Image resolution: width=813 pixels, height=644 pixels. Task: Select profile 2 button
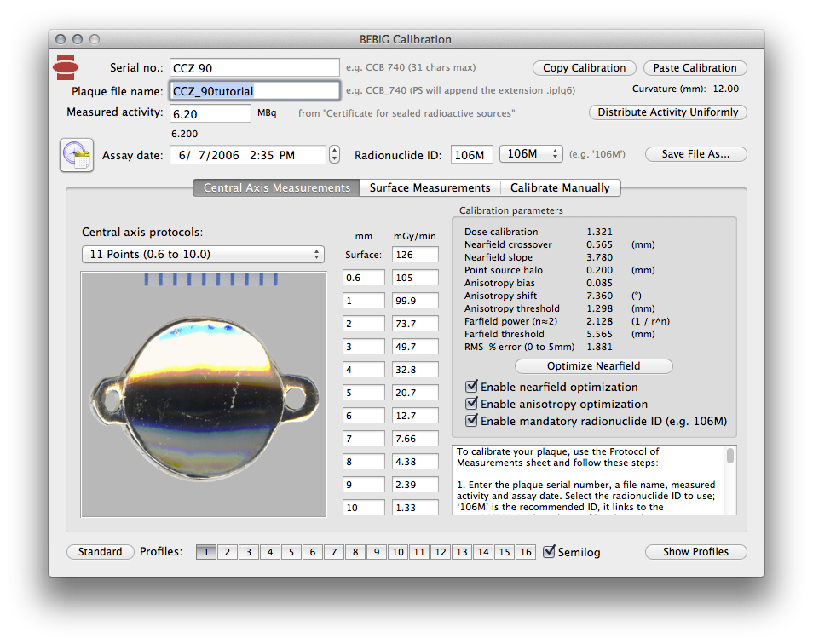tap(228, 552)
